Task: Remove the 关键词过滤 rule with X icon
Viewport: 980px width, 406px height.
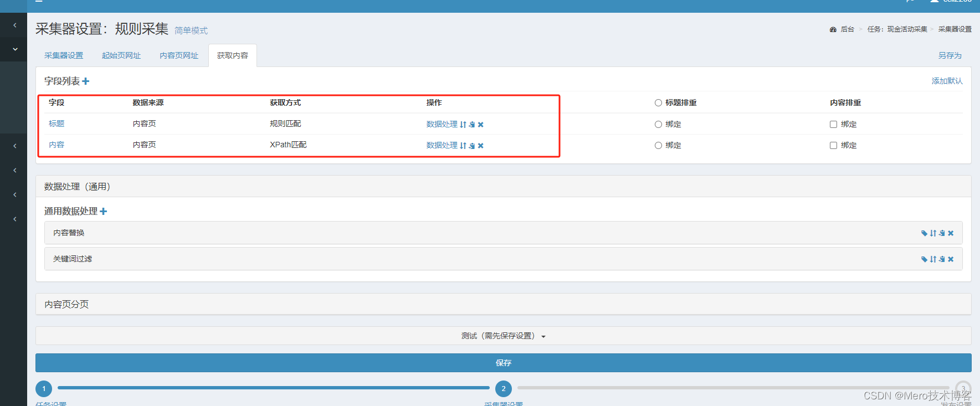Action: (x=951, y=259)
